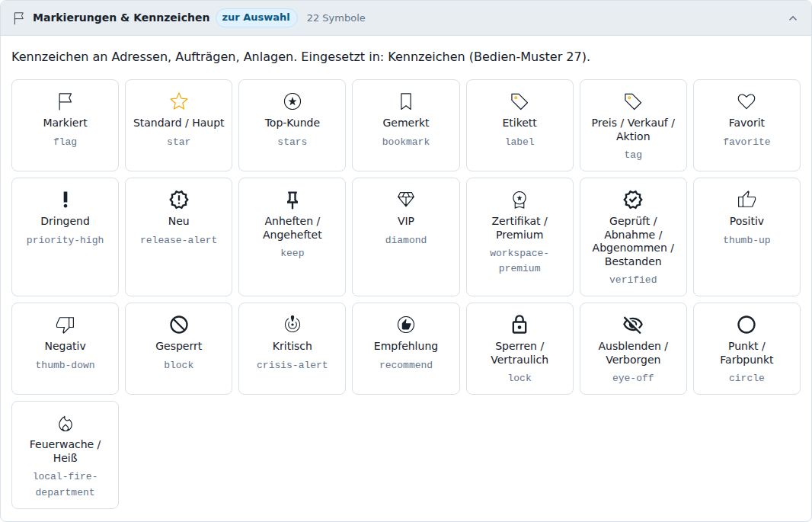Choose the Gemerkt bookmark icon
Viewport: 812px width, 522px height.
pyautogui.click(x=406, y=101)
